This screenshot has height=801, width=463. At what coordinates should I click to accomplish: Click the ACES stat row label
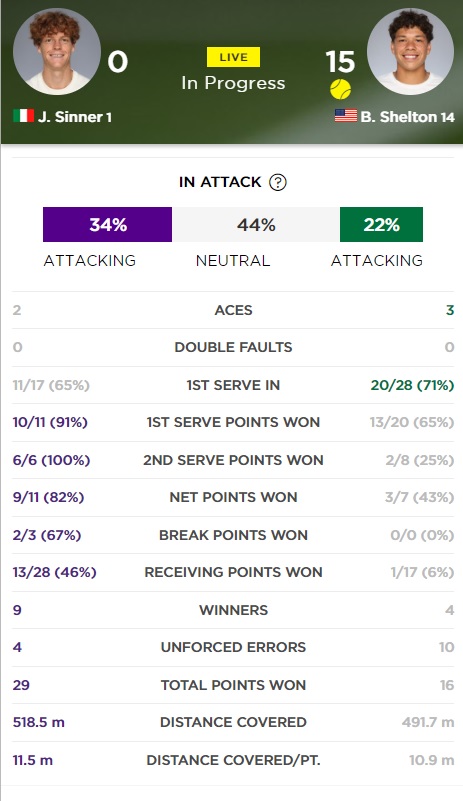tap(234, 310)
